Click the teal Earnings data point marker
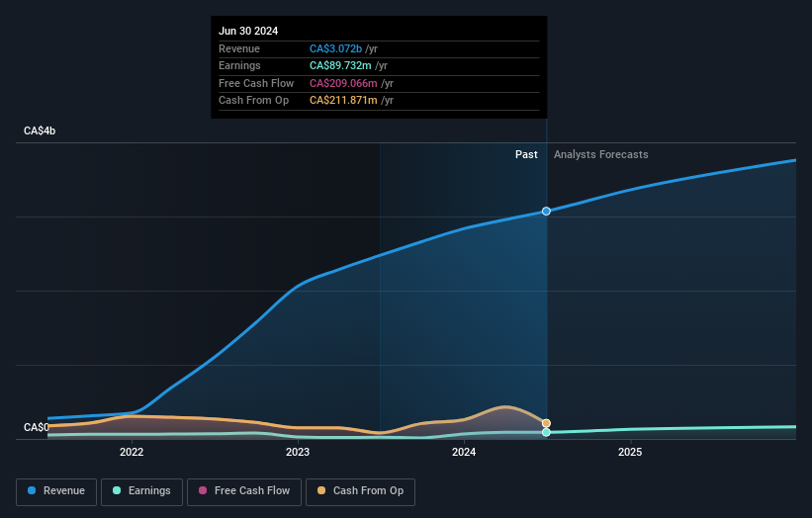The height and width of the screenshot is (518, 812). pos(546,432)
